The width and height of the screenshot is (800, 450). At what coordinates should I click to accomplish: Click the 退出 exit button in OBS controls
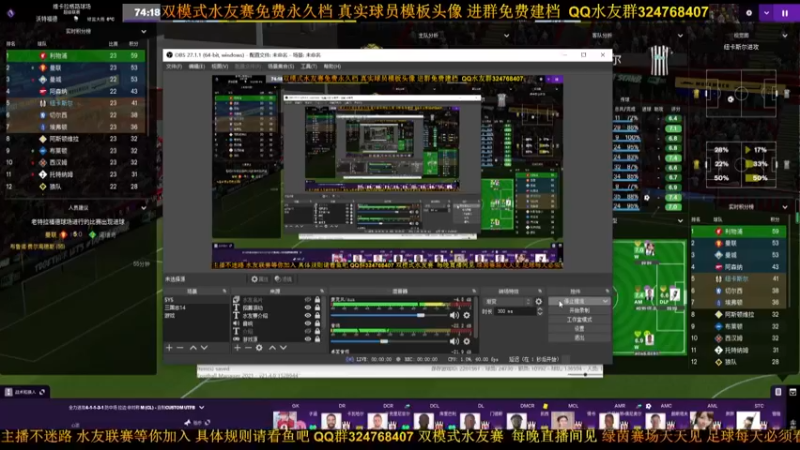(579, 338)
